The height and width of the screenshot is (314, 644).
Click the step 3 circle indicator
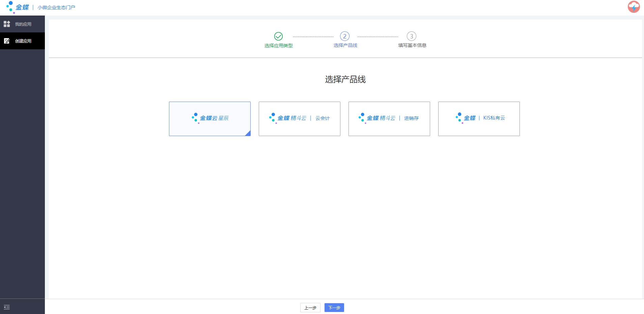pos(411,36)
